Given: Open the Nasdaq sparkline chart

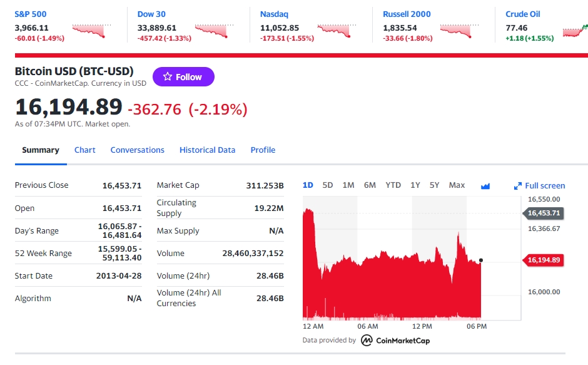Looking at the screenshot, I should coord(338,31).
